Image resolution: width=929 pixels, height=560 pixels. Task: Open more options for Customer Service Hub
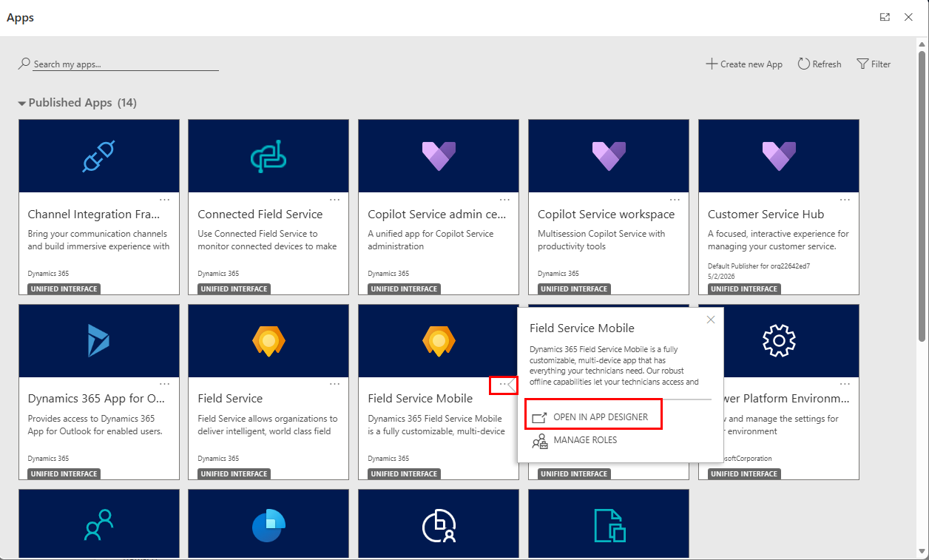[845, 200]
